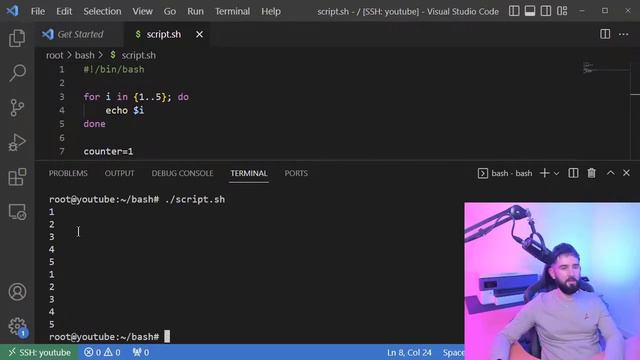Viewport: 640px width, 360px height.
Task: Open the Manage gear icon
Action: click(x=17, y=327)
